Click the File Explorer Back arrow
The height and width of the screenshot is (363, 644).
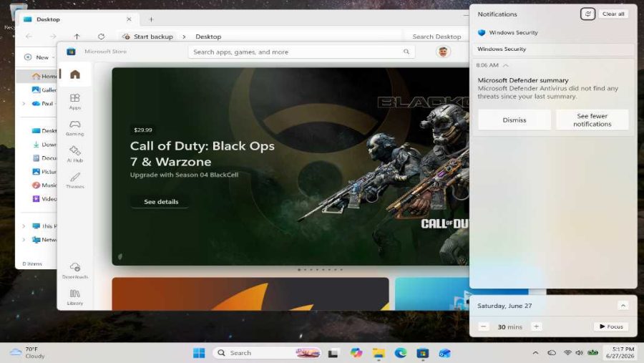29,37
